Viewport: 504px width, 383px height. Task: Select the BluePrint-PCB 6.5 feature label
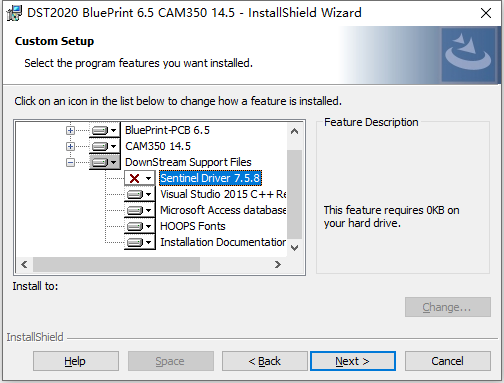[x=167, y=130]
